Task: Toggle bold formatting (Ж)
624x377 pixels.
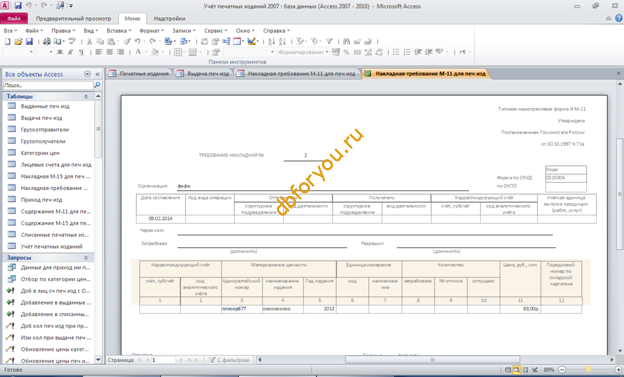Action: click(60, 52)
